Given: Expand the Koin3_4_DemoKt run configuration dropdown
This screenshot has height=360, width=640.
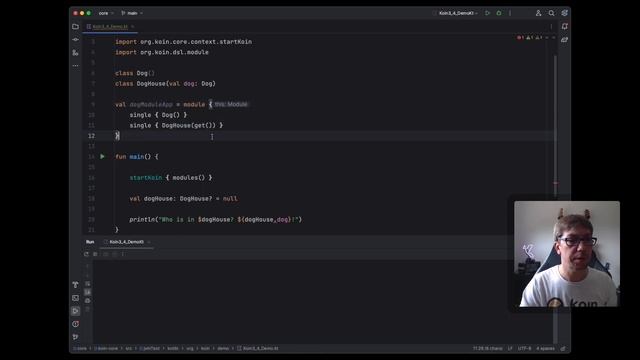Looking at the screenshot, I should (456, 13).
